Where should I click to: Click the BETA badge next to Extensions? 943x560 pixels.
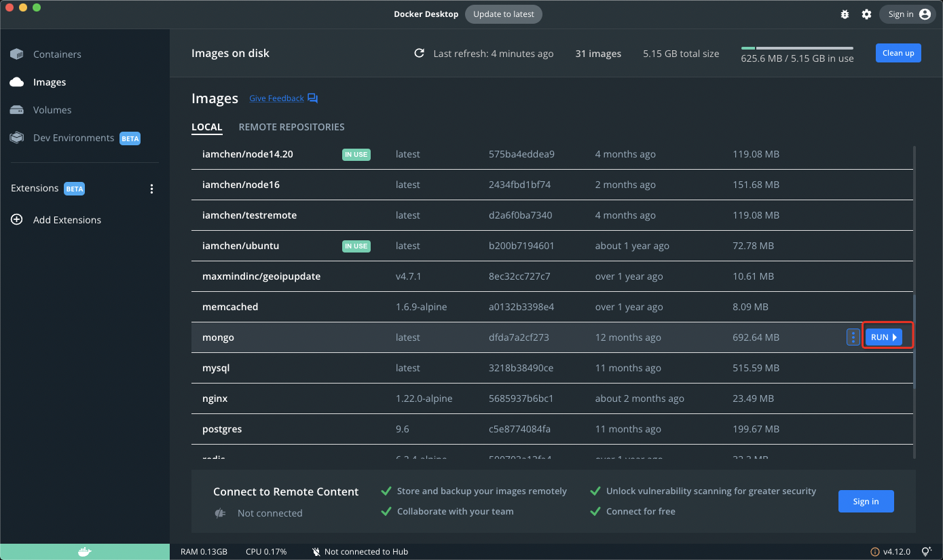[x=75, y=189]
